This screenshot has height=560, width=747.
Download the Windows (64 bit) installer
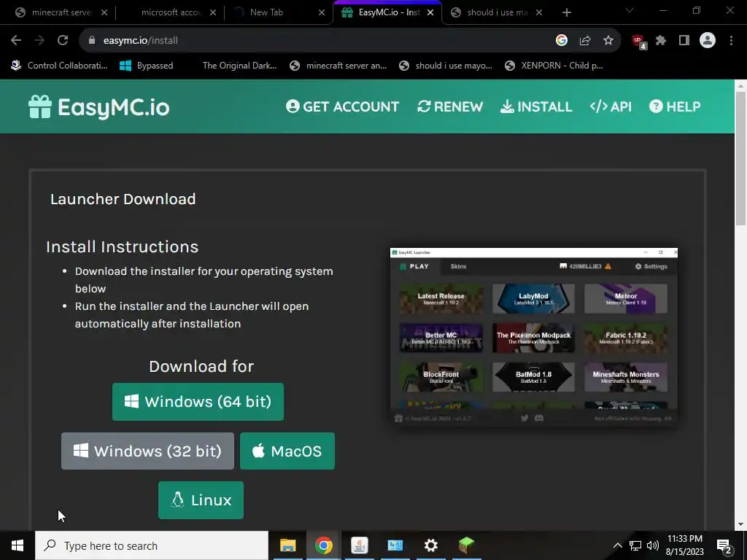coord(198,402)
